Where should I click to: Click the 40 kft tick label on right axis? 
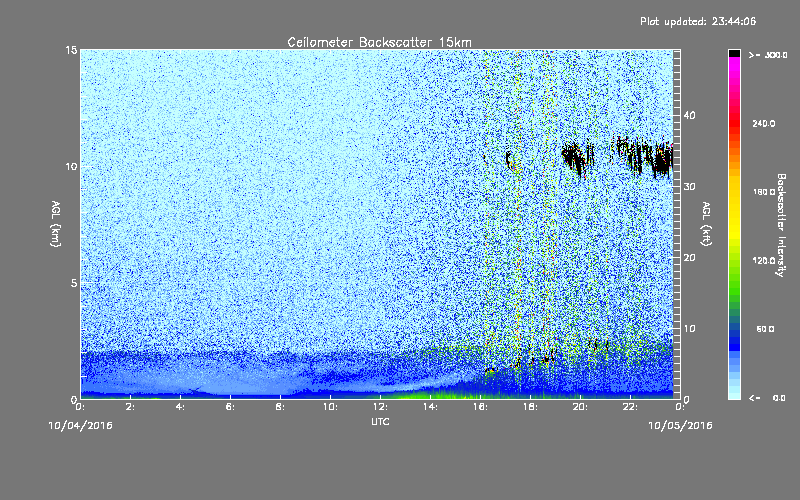click(x=689, y=115)
